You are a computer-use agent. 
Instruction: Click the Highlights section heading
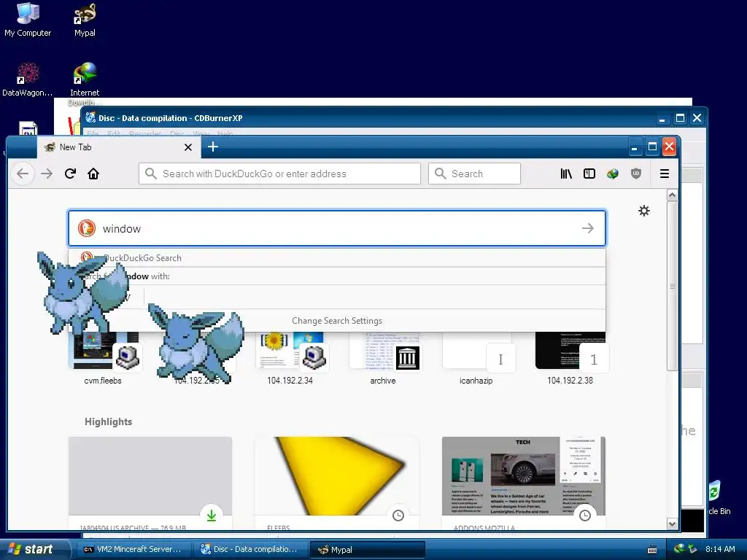tap(108, 421)
